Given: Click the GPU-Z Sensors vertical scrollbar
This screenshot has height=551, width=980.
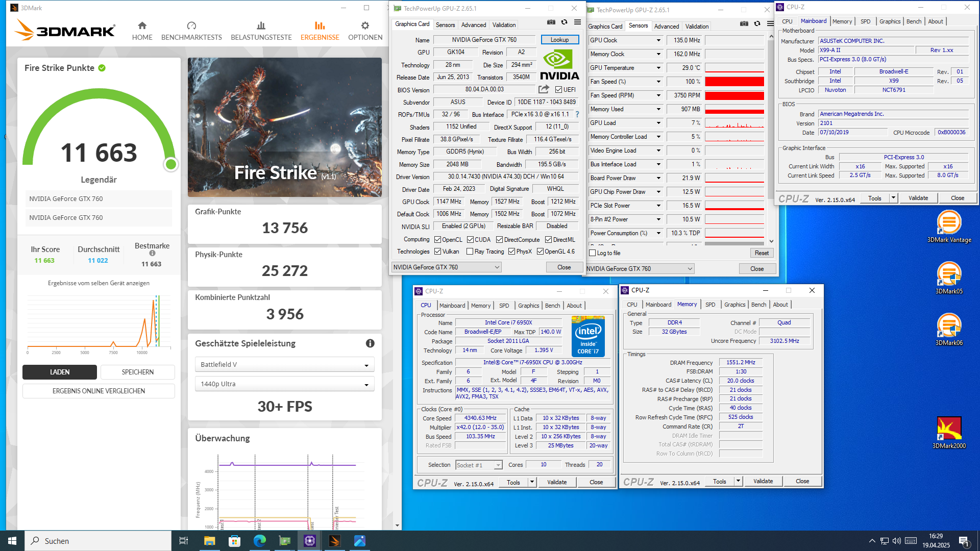Looking at the screenshot, I should tap(771, 138).
